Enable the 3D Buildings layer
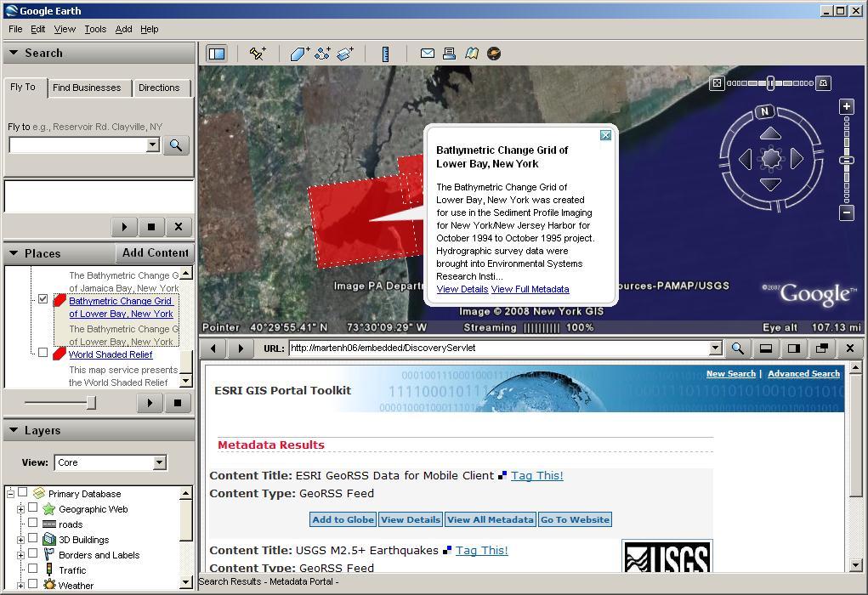This screenshot has width=868, height=595. 32,537
